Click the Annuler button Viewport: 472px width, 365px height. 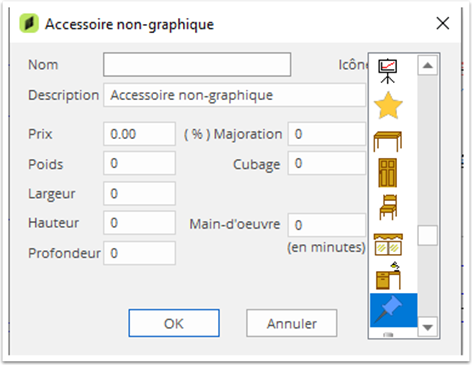coord(292,323)
